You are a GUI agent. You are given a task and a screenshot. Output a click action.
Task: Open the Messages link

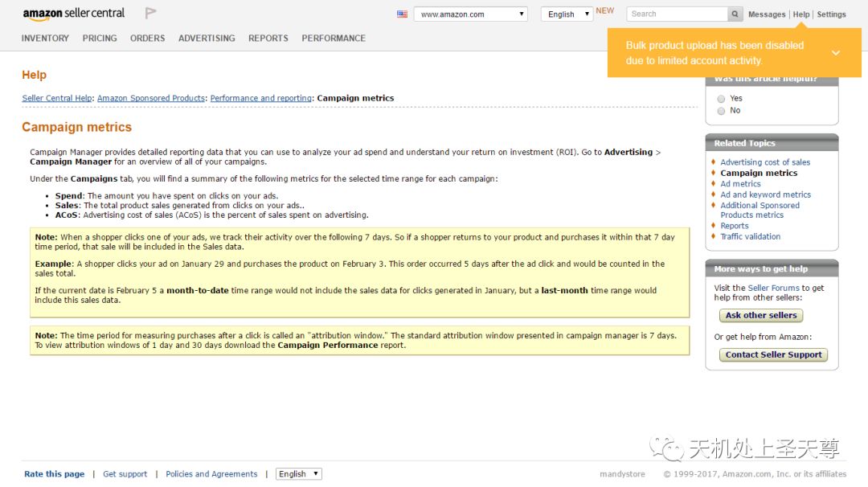(x=767, y=14)
